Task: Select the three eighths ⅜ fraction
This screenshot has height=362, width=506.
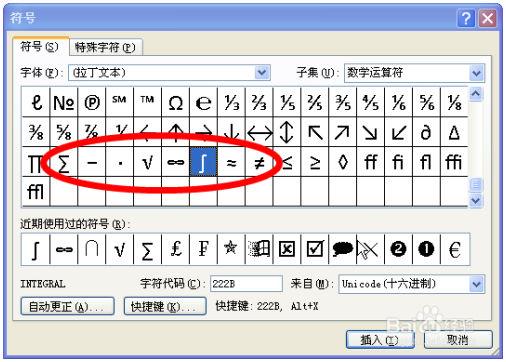Action: (x=36, y=132)
